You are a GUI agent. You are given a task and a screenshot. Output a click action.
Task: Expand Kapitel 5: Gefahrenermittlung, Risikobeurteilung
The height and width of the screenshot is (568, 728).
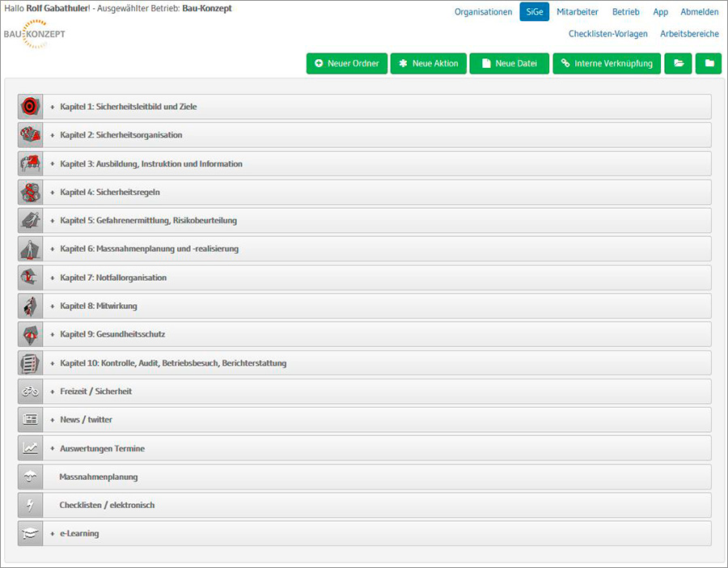148,221
